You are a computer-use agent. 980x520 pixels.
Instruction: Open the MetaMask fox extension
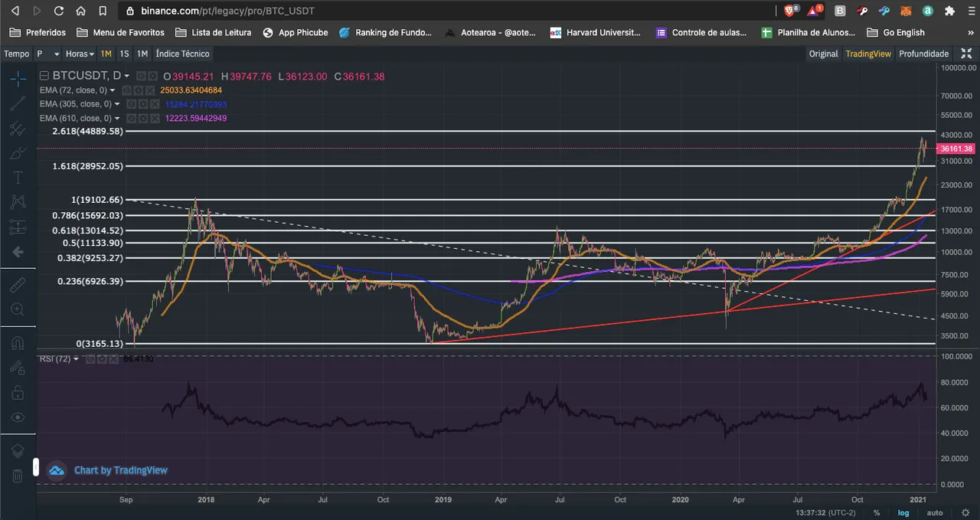point(906,11)
